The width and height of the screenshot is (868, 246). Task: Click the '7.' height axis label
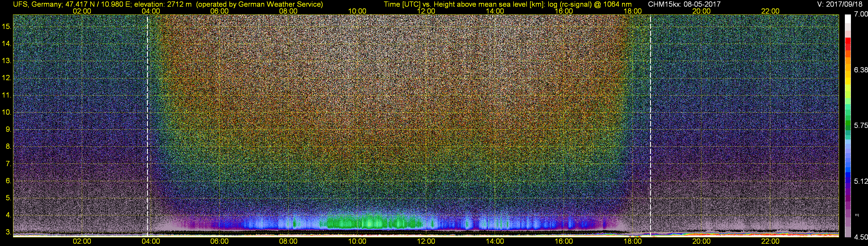8,164
